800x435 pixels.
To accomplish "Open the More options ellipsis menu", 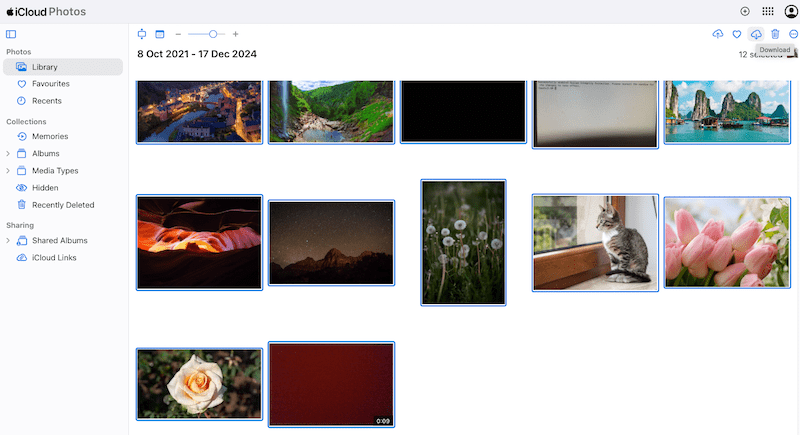I will pyautogui.click(x=794, y=34).
